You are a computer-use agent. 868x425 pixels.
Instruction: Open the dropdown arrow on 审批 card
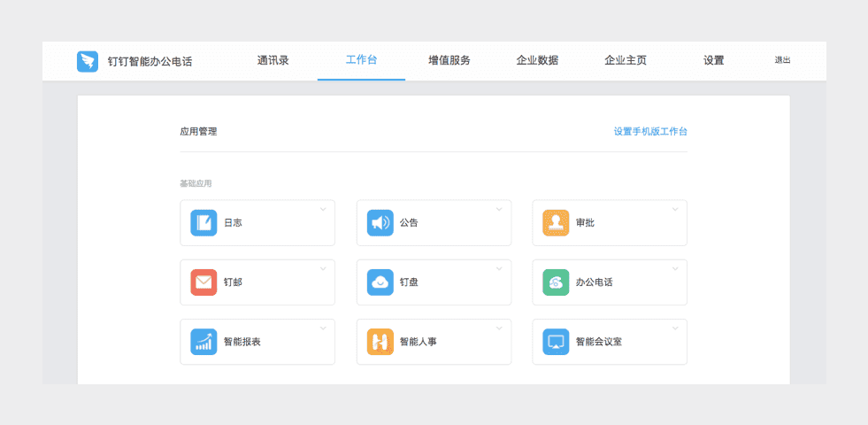(x=675, y=209)
